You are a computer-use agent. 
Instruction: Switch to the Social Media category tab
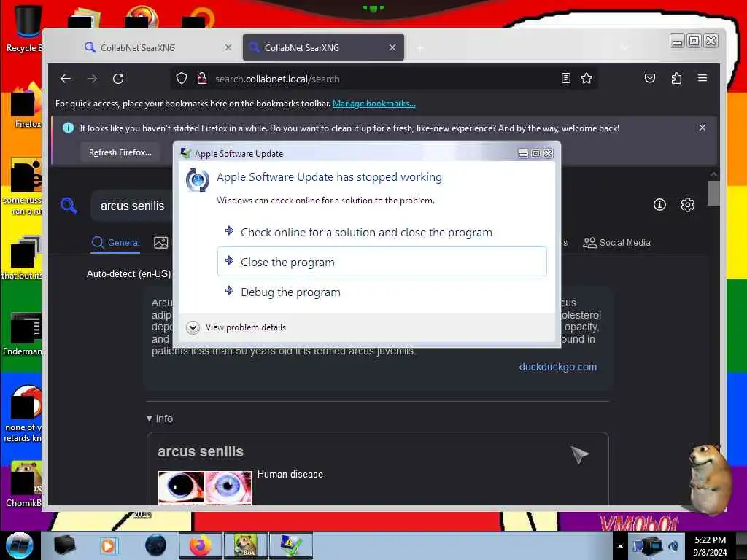tap(616, 242)
